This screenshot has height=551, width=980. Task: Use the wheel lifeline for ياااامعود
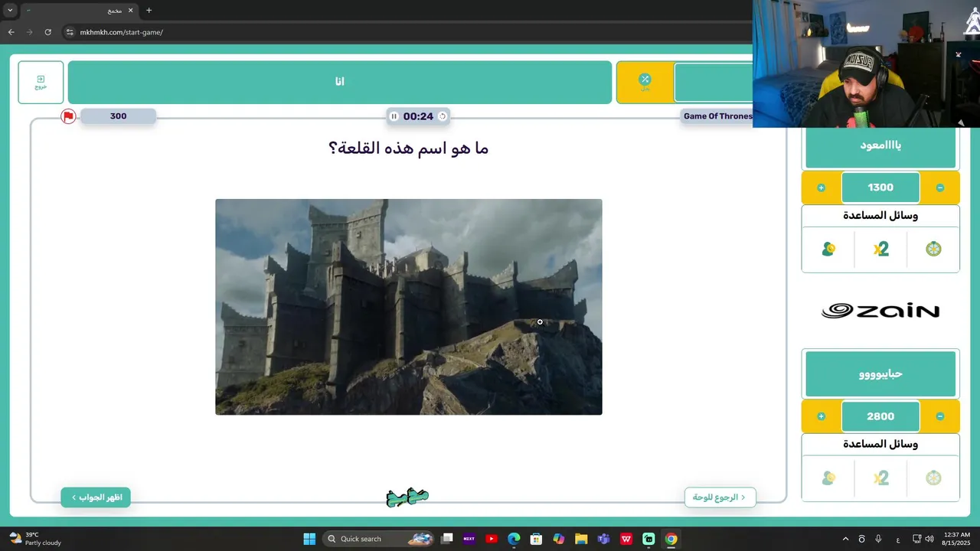pyautogui.click(x=933, y=249)
